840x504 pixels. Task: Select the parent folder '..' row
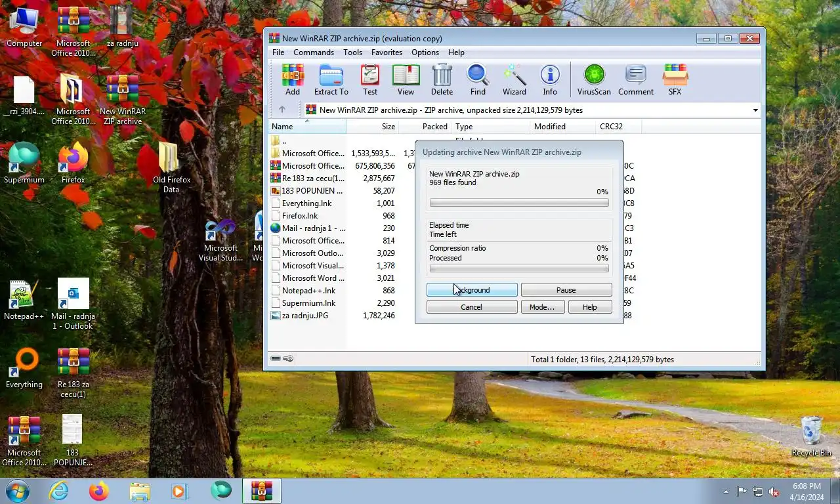pos(341,140)
